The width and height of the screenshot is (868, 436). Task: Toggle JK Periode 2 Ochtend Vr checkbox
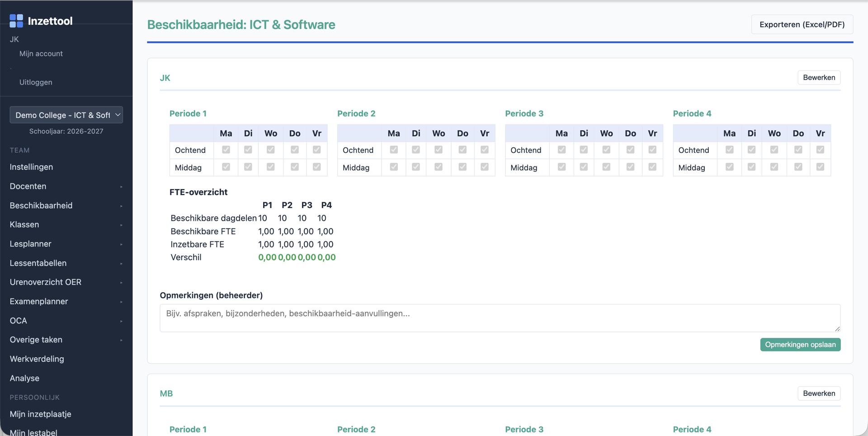(485, 150)
